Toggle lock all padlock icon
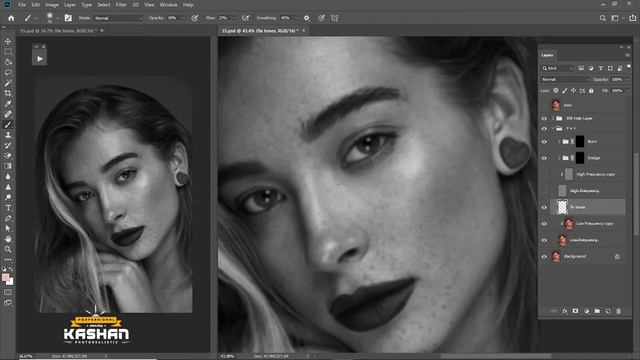This screenshot has width=640, height=360. pos(591,91)
